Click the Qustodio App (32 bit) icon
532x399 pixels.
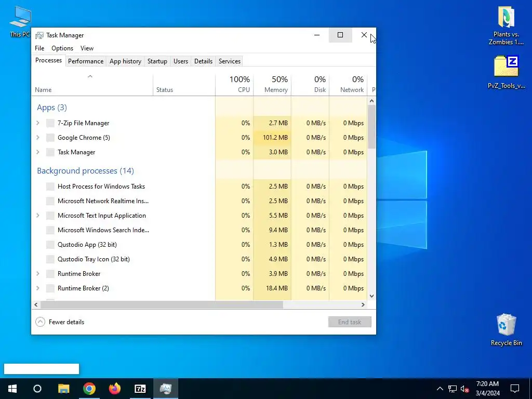(x=50, y=245)
